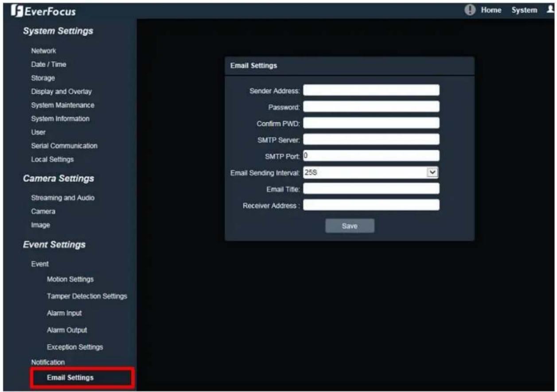Open System Maintenance page

62,105
